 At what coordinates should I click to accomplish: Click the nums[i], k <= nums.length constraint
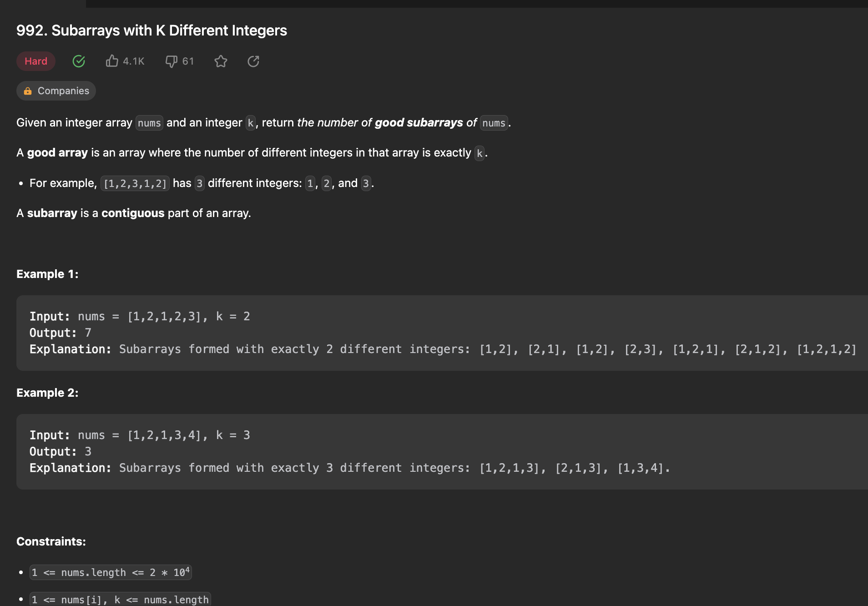pyautogui.click(x=120, y=600)
